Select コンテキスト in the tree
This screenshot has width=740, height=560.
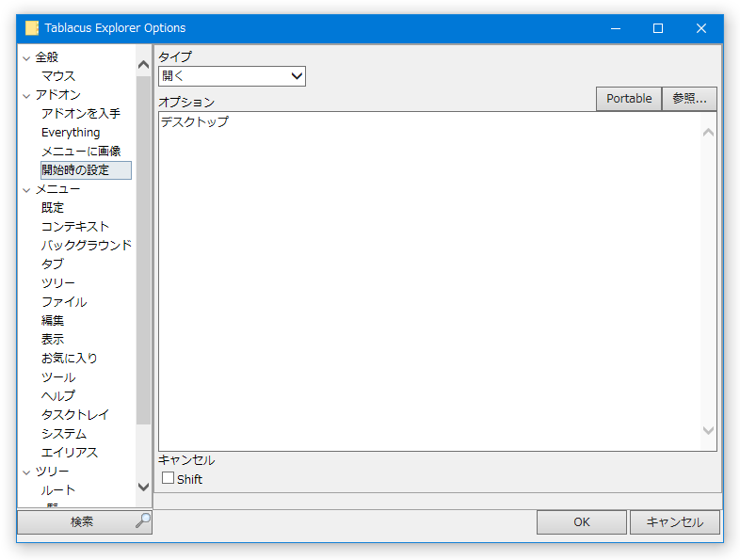[x=75, y=227]
